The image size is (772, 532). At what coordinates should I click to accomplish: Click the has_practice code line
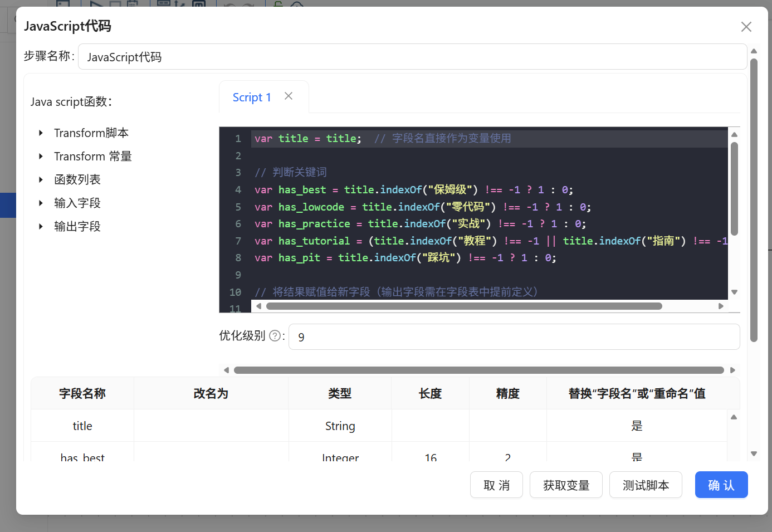(421, 223)
